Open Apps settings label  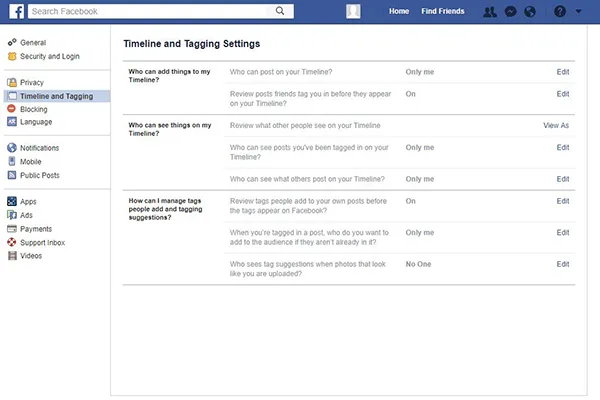coord(28,202)
